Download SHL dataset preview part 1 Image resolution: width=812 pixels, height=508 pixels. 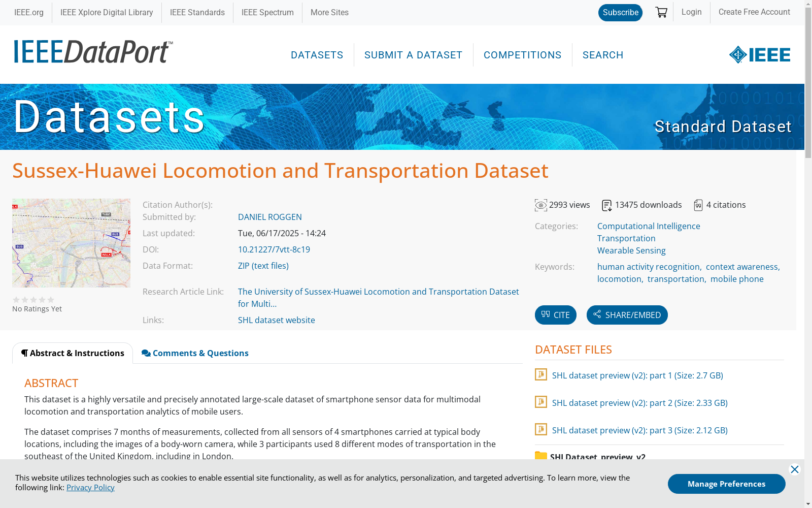(x=637, y=375)
